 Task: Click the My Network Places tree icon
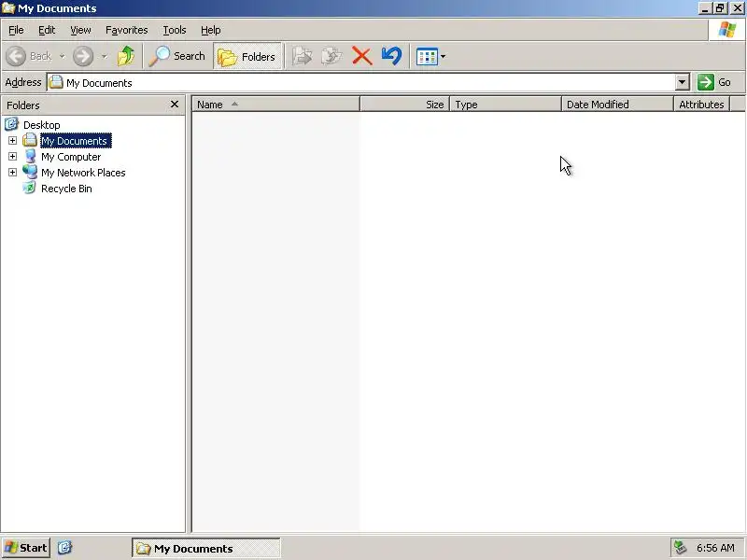point(30,172)
